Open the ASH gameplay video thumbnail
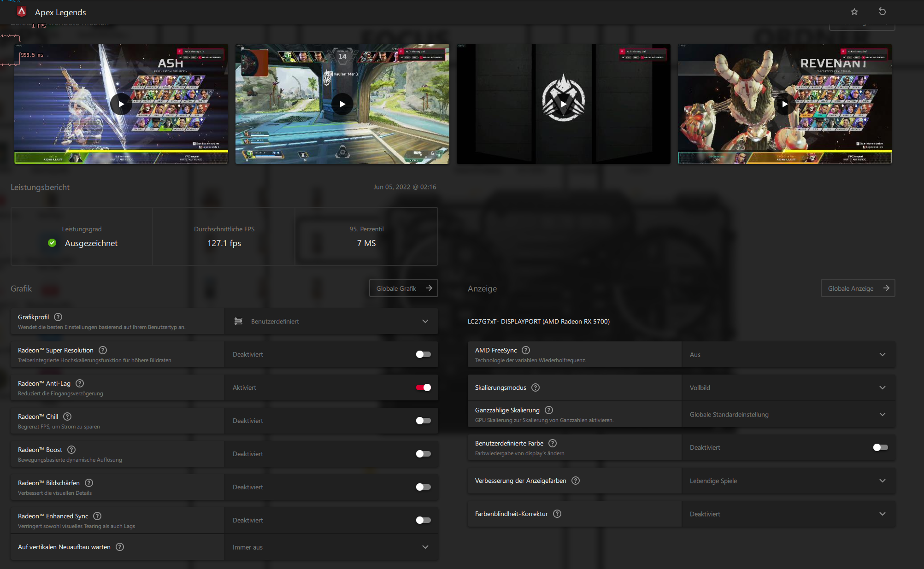 121,104
